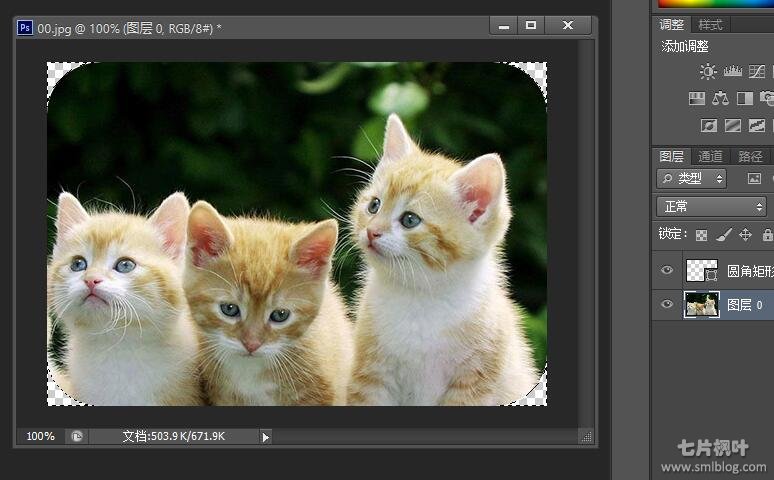Expand the document info status arrow

(265, 436)
